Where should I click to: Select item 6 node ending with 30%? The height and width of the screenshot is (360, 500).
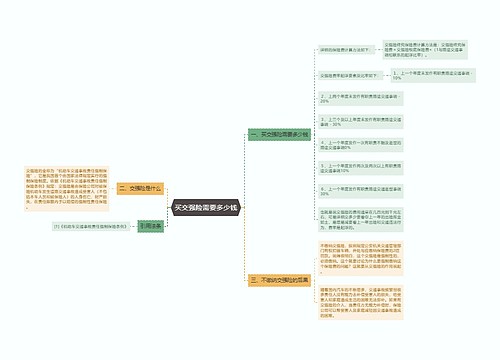361,191
